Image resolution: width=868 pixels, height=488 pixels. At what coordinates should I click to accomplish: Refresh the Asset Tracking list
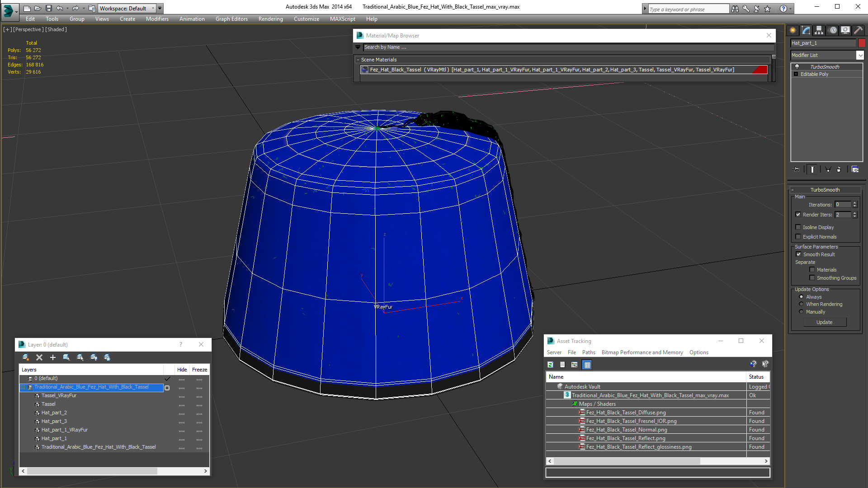pos(550,365)
